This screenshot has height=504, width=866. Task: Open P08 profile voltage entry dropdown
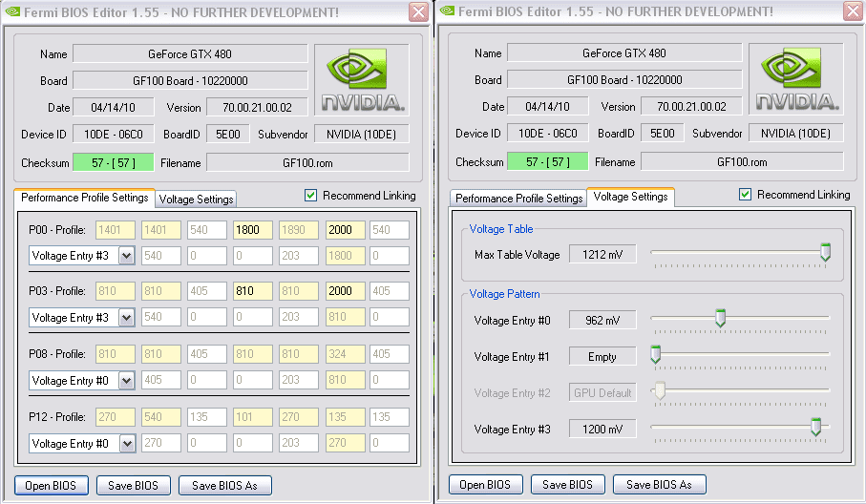point(127,380)
